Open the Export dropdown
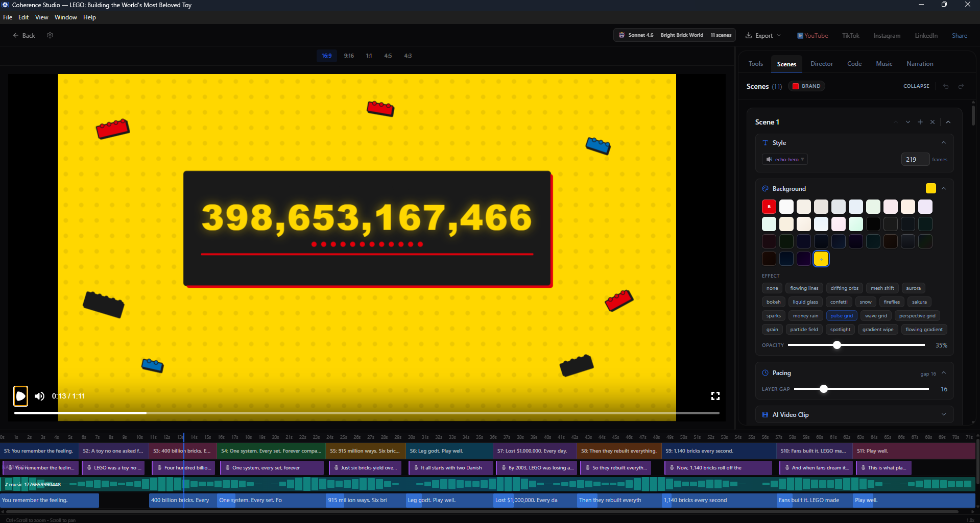 763,36
